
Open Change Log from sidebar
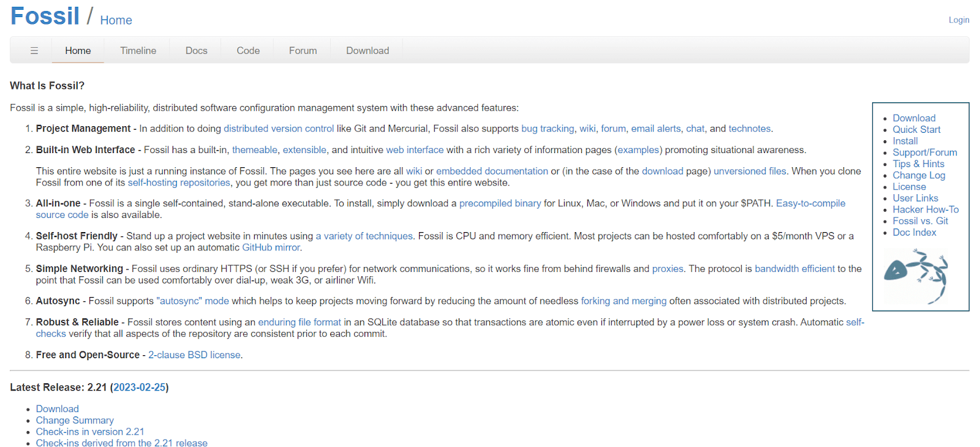(x=919, y=175)
